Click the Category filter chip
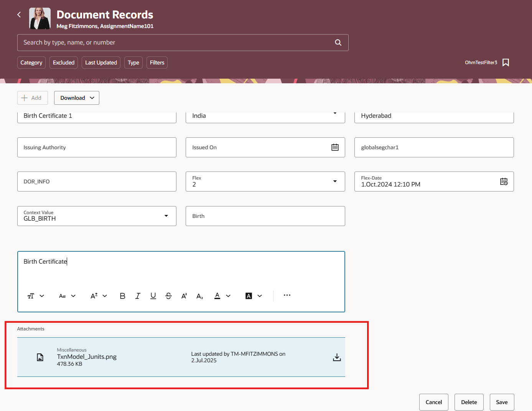Screen dimensions: 532x411 [x=31, y=63]
